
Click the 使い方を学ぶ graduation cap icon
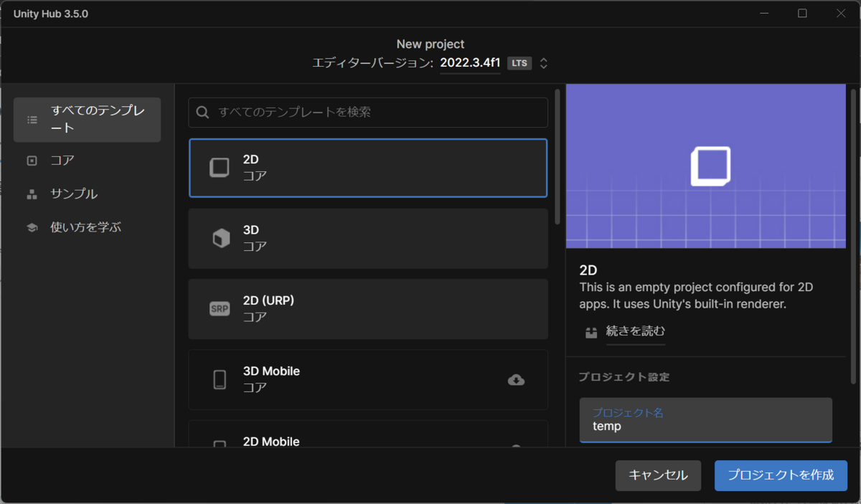(32, 228)
